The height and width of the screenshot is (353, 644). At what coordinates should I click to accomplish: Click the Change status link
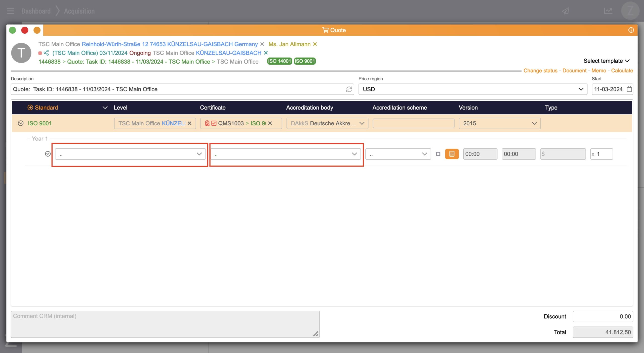[x=540, y=71]
